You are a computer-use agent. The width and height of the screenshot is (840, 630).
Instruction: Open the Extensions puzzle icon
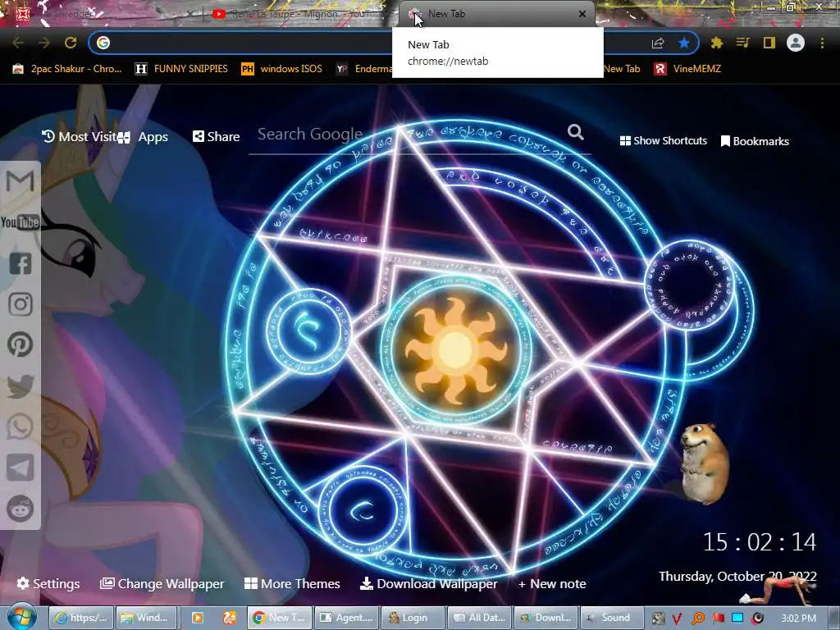(x=716, y=43)
